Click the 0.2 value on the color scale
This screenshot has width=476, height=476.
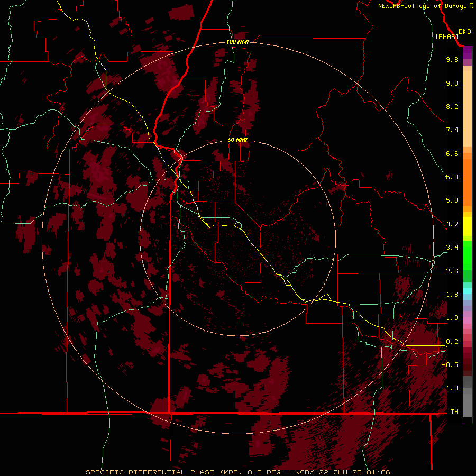point(452,342)
